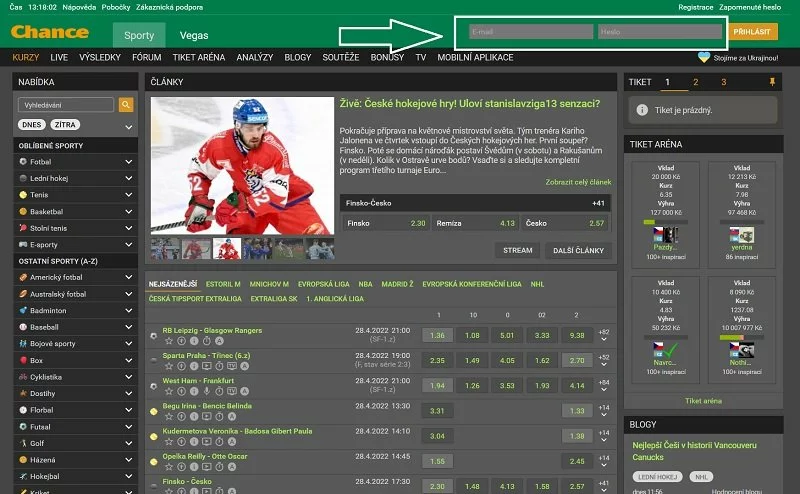Favorite Sparta Praha - Třinec match star
This screenshot has width=800, height=494.
[x=169, y=366]
